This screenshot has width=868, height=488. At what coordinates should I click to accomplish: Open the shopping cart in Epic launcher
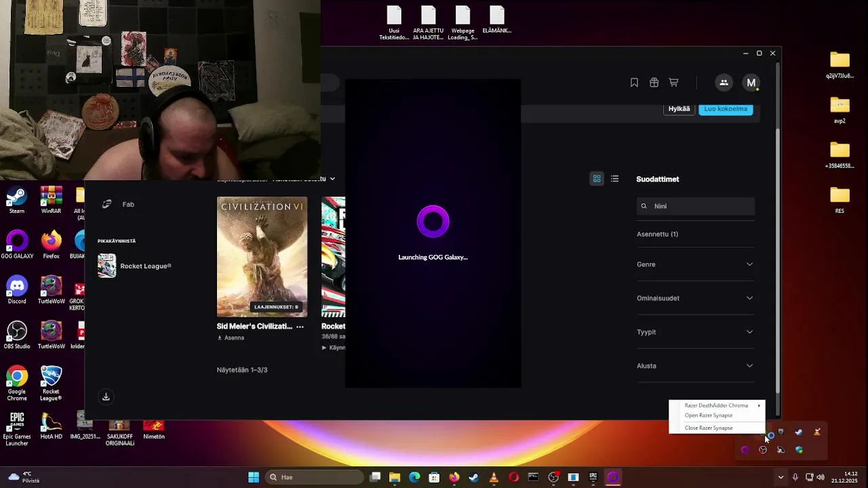click(x=673, y=83)
